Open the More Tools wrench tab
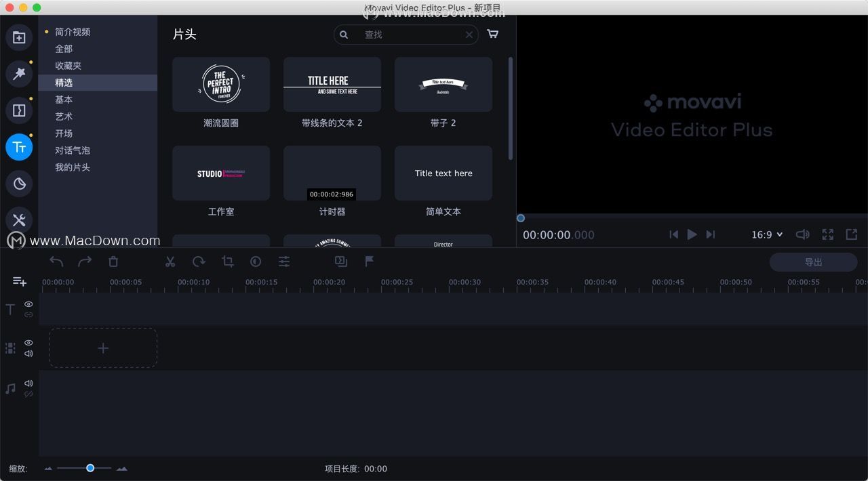Screen dimensions: 868x481 pyautogui.click(x=19, y=219)
